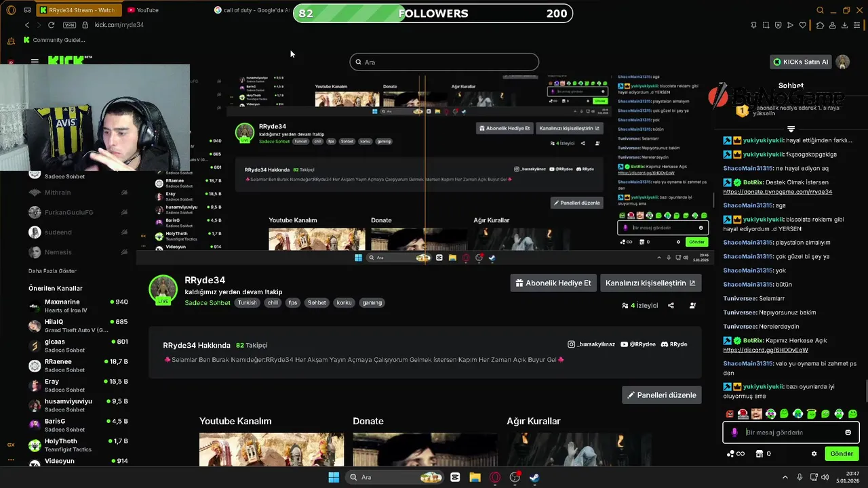Focus the address bar showing kick.com/rryde34
The image size is (868, 488).
pyautogui.click(x=119, y=25)
